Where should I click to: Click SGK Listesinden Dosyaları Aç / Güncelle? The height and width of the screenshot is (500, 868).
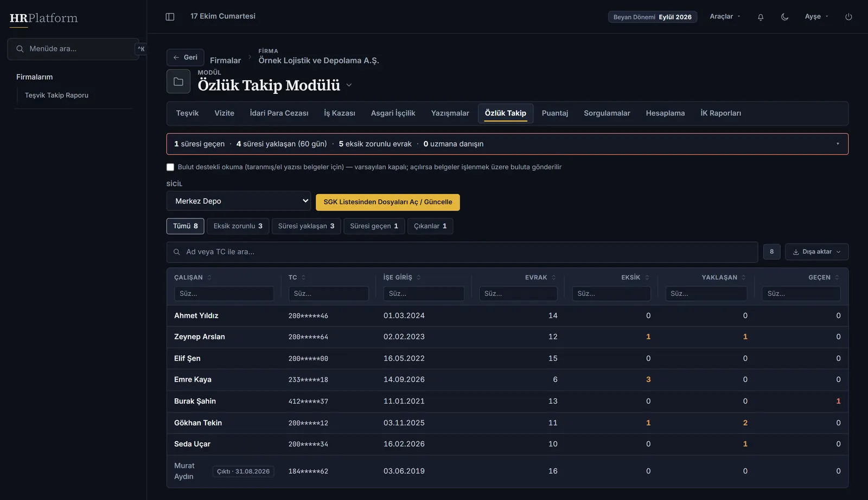388,202
